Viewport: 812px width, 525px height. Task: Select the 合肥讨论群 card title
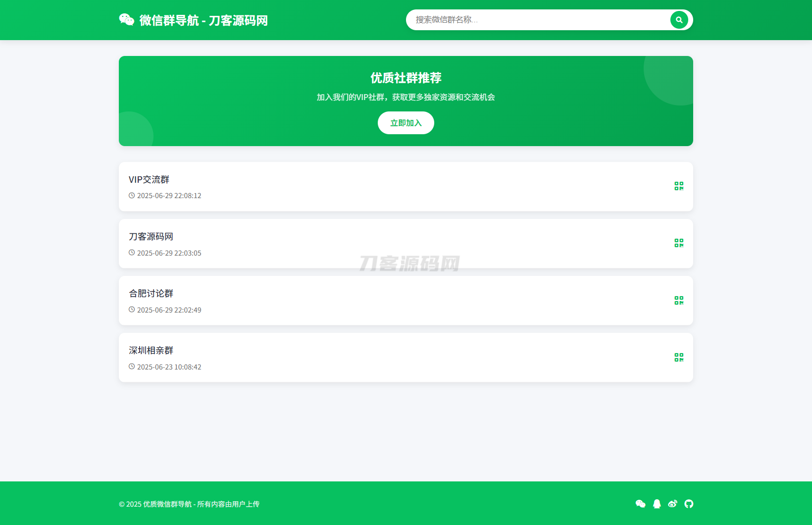(151, 293)
